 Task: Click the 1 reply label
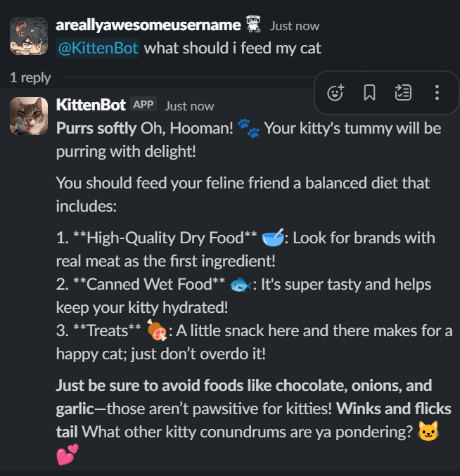[30, 77]
